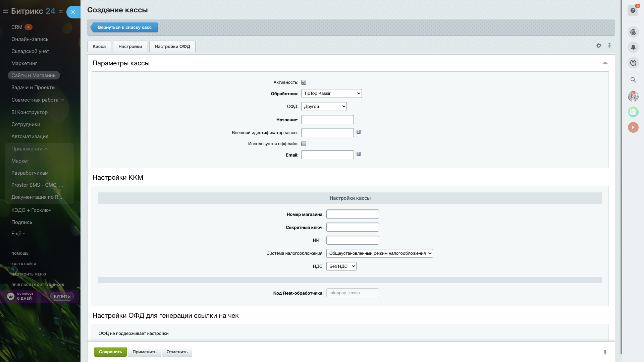Open the help question mark icon

633,10
